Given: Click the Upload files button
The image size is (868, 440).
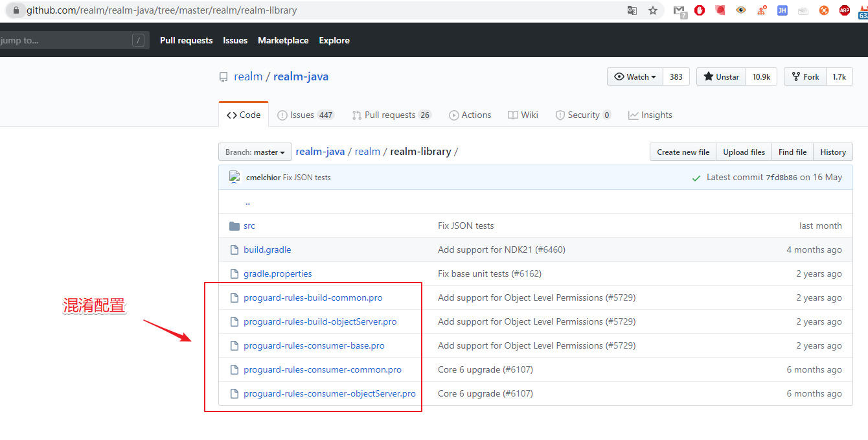Looking at the screenshot, I should point(744,152).
